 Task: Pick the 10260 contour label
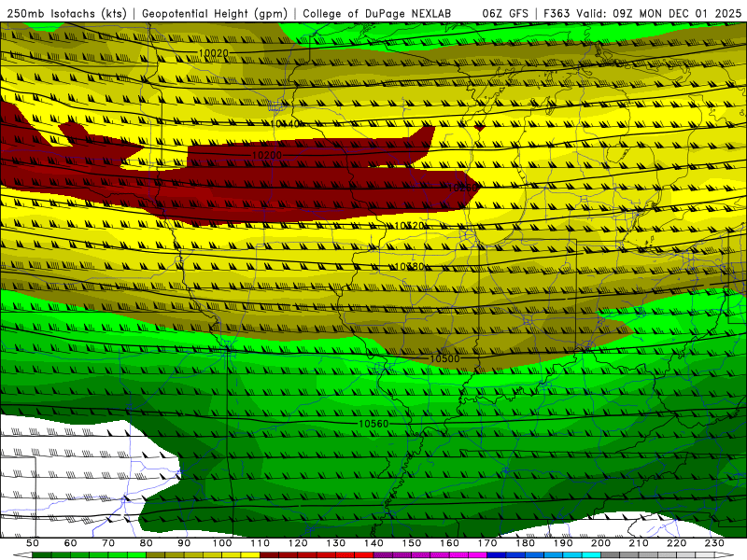point(462,188)
